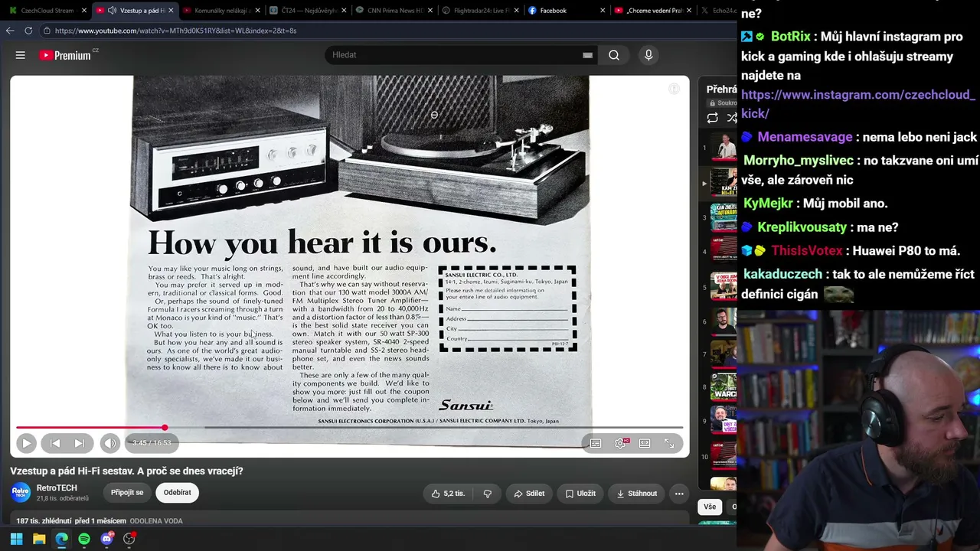980x551 pixels.
Task: Open Spotify from the taskbar
Action: click(x=84, y=539)
